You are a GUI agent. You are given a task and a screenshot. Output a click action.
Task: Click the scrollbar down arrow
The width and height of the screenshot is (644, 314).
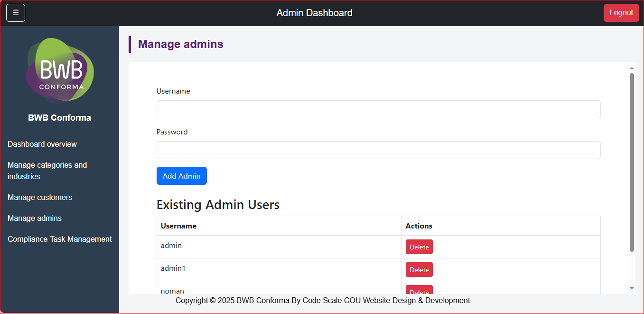coord(632,288)
